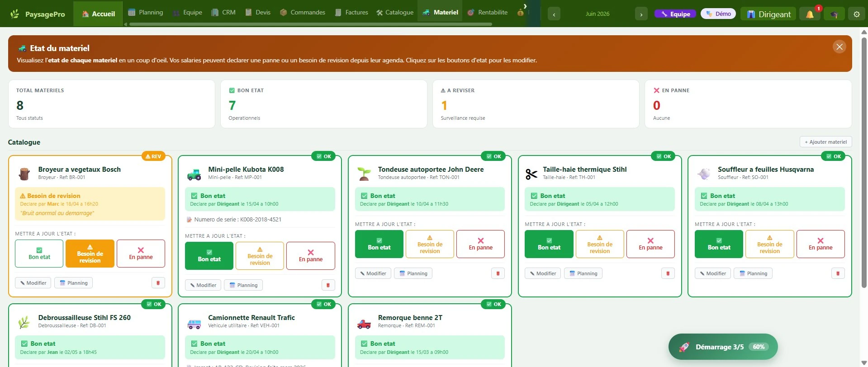Image resolution: width=868 pixels, height=367 pixels.
Task: Click the Debroussailleuse plant icon
Action: (24, 322)
